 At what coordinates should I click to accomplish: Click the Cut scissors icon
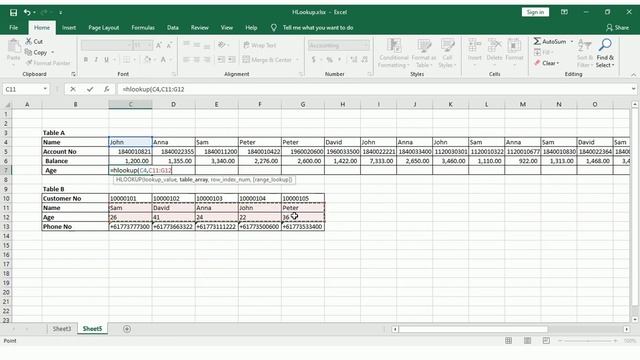[x=29, y=41]
